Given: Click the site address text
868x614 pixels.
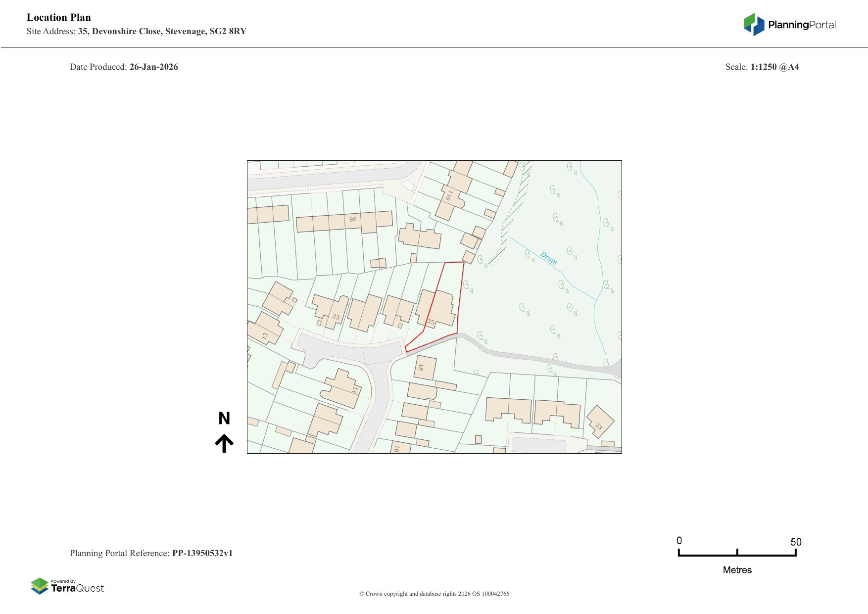Looking at the screenshot, I should tap(162, 31).
